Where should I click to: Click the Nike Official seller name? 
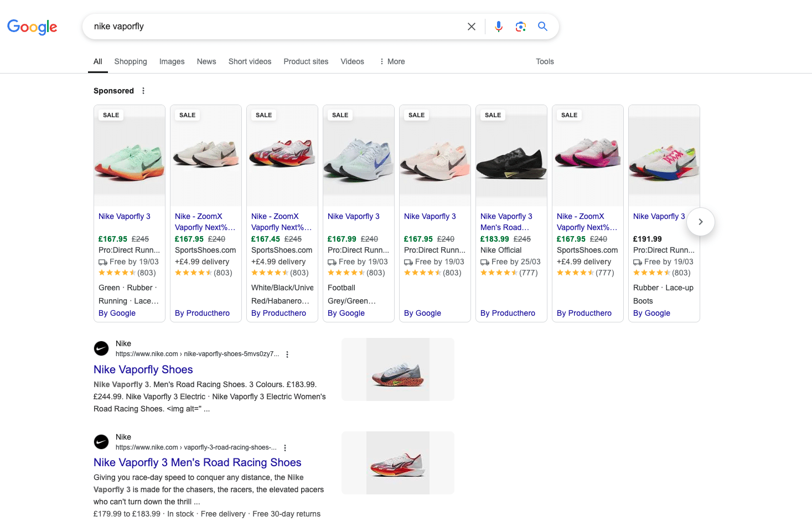[x=501, y=250]
